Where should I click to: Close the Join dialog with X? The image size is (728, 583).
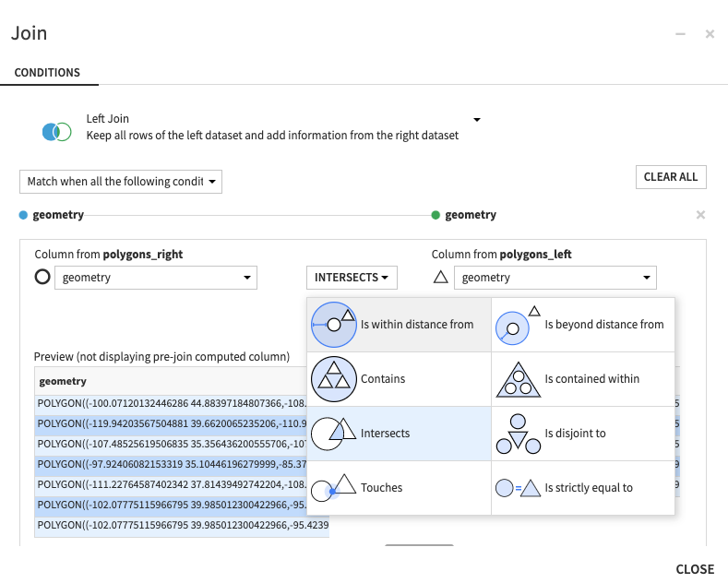coord(710,34)
